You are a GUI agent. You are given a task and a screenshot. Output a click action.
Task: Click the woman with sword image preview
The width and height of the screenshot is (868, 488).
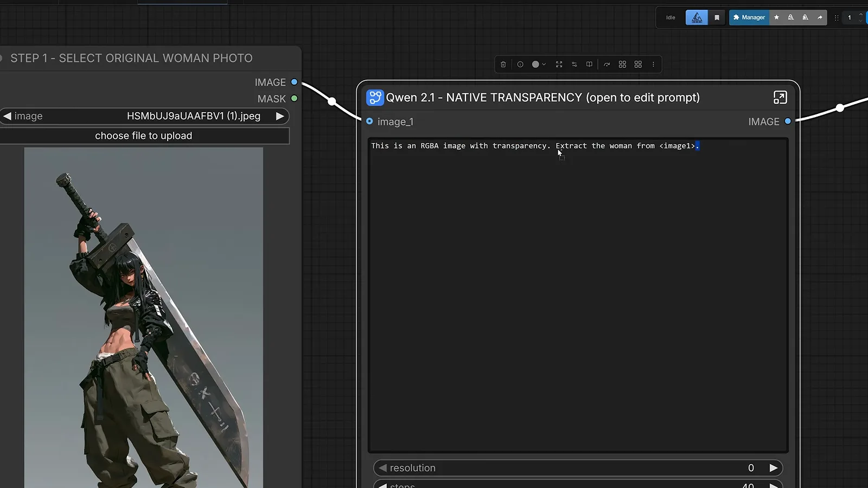click(144, 318)
